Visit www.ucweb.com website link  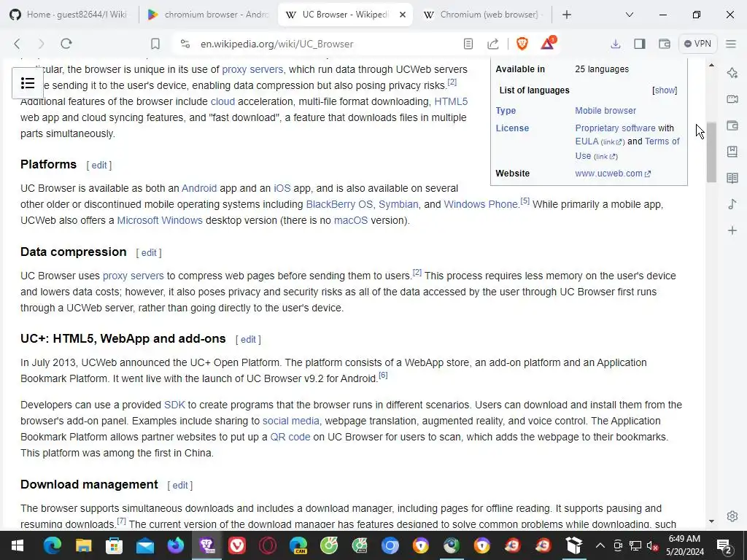coord(613,174)
